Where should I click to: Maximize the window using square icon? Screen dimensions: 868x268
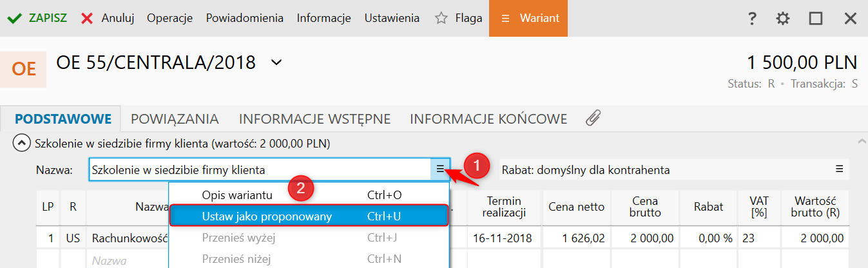click(816, 19)
